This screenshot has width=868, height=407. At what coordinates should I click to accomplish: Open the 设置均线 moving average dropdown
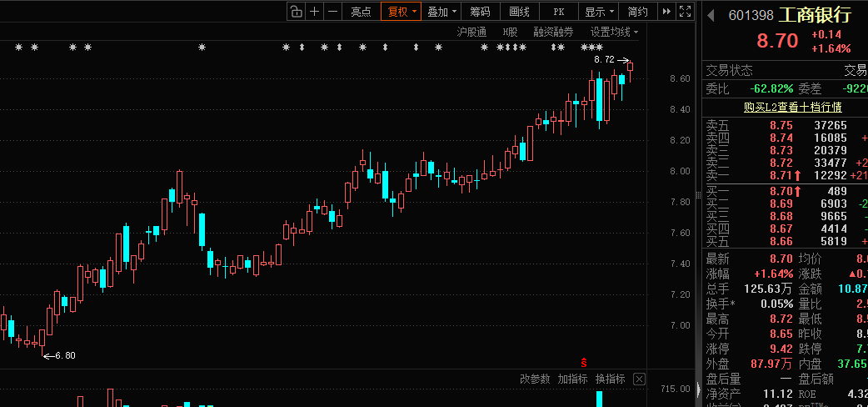click(614, 32)
